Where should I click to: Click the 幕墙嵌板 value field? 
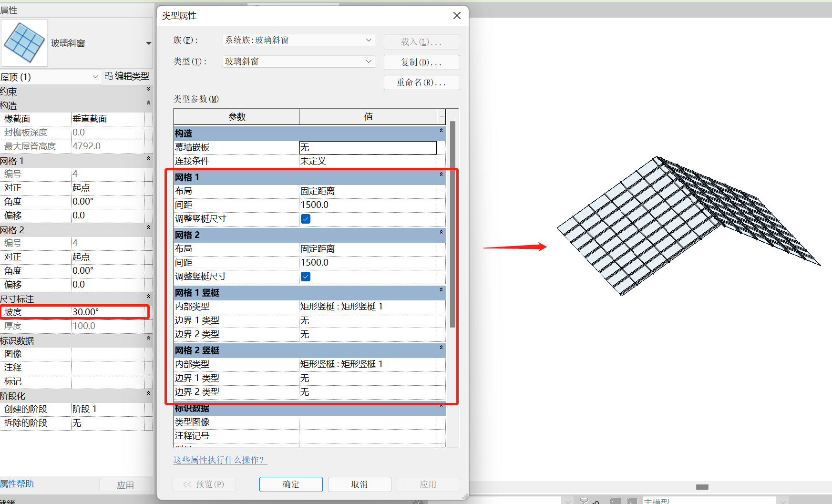click(368, 147)
